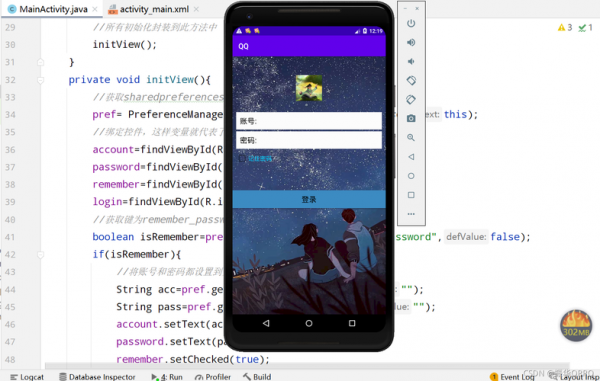
Task: Lower the emulator volume
Action: tap(411, 62)
